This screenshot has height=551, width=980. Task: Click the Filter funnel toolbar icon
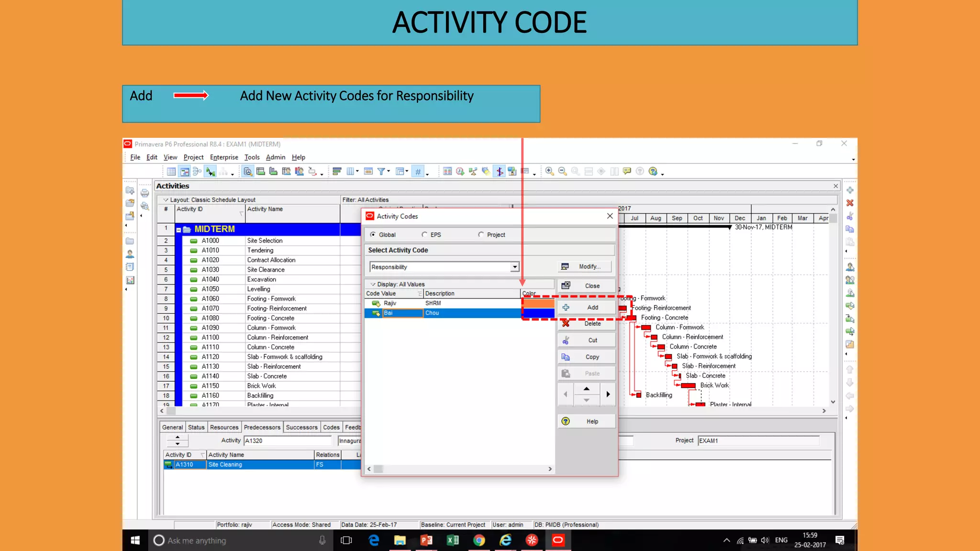(381, 171)
